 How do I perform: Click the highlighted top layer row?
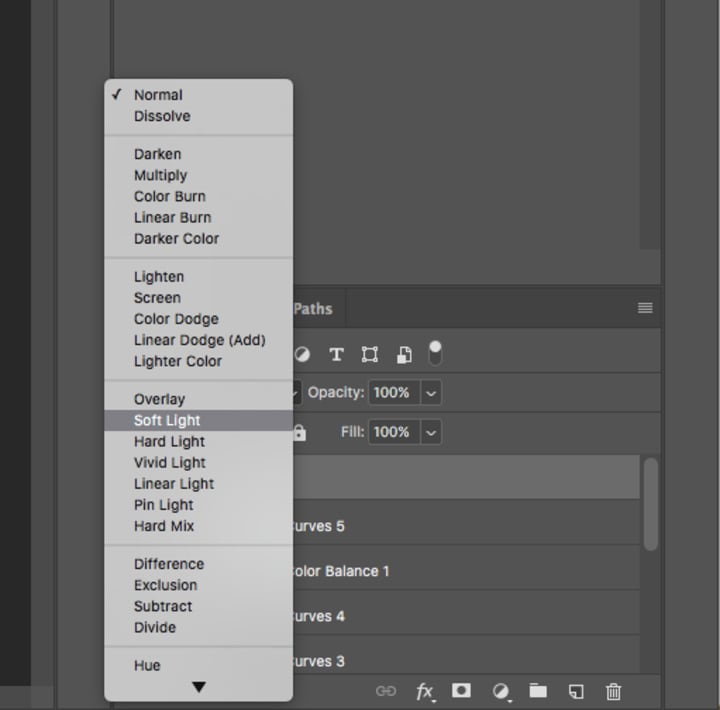(467, 477)
